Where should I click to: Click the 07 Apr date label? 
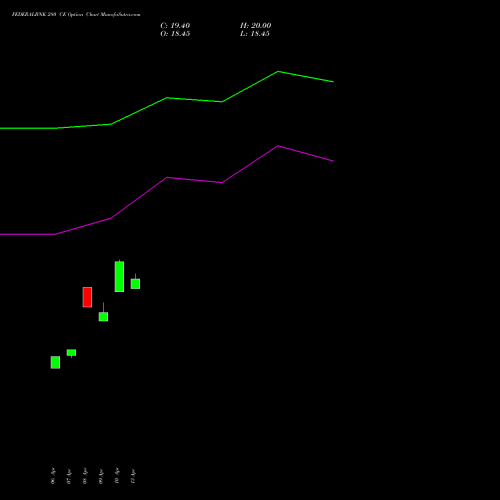pyautogui.click(x=69, y=476)
